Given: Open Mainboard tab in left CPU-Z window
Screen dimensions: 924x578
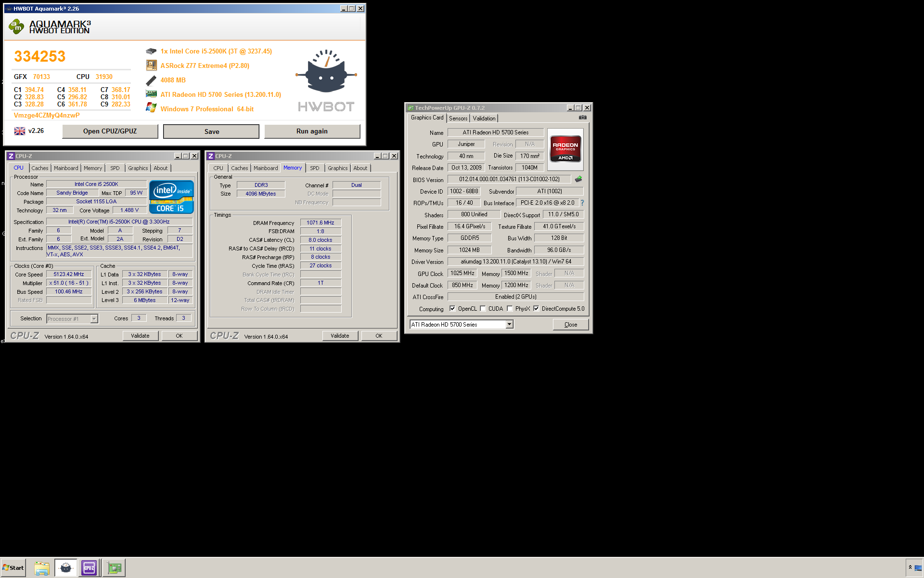Looking at the screenshot, I should click(66, 168).
